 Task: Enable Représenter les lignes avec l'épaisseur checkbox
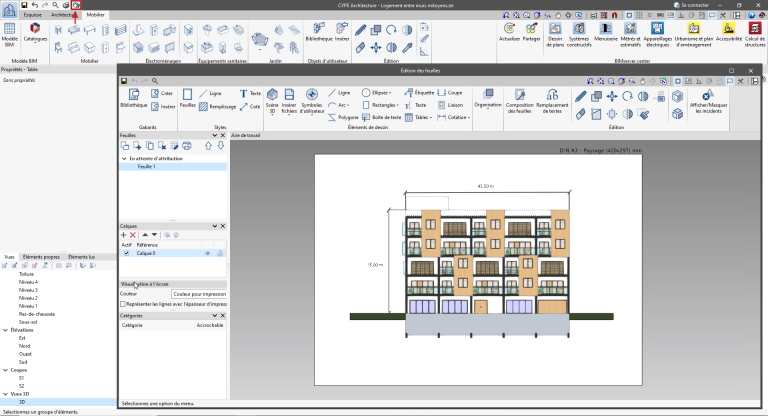[x=123, y=304]
